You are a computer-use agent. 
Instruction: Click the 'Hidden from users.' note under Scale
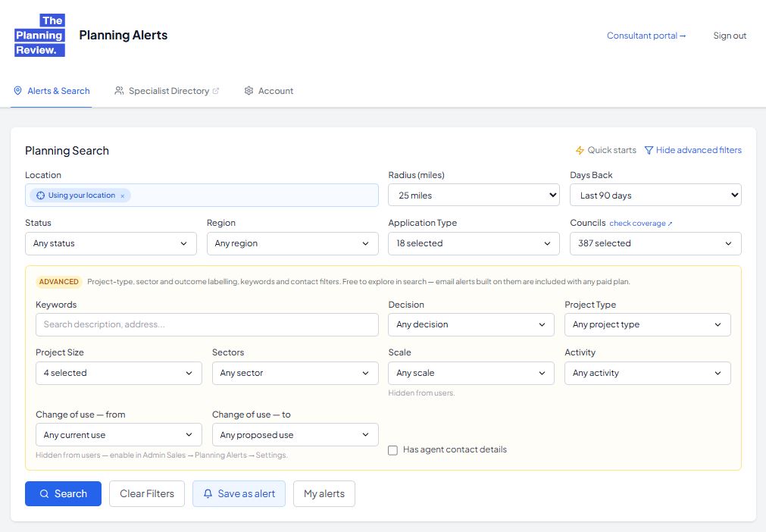click(x=421, y=393)
